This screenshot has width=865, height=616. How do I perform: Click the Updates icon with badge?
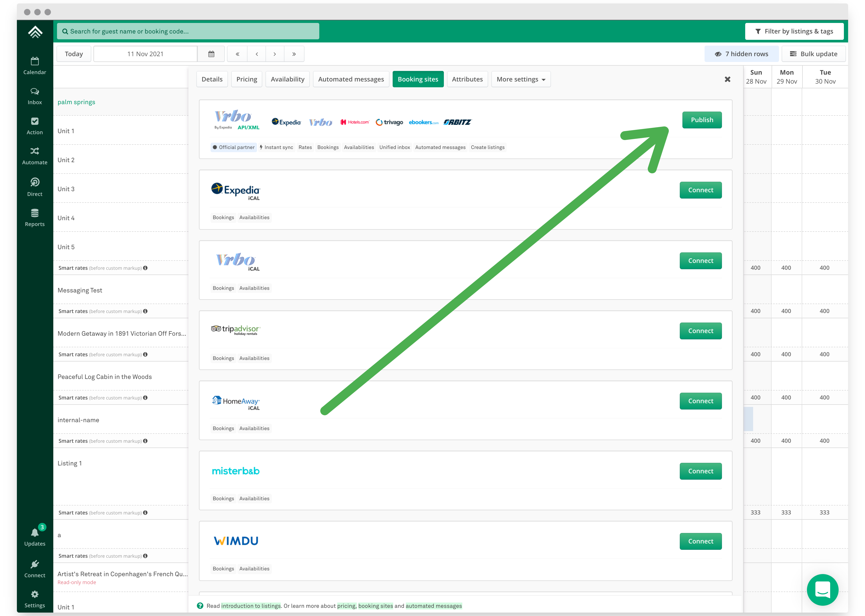[34, 533]
